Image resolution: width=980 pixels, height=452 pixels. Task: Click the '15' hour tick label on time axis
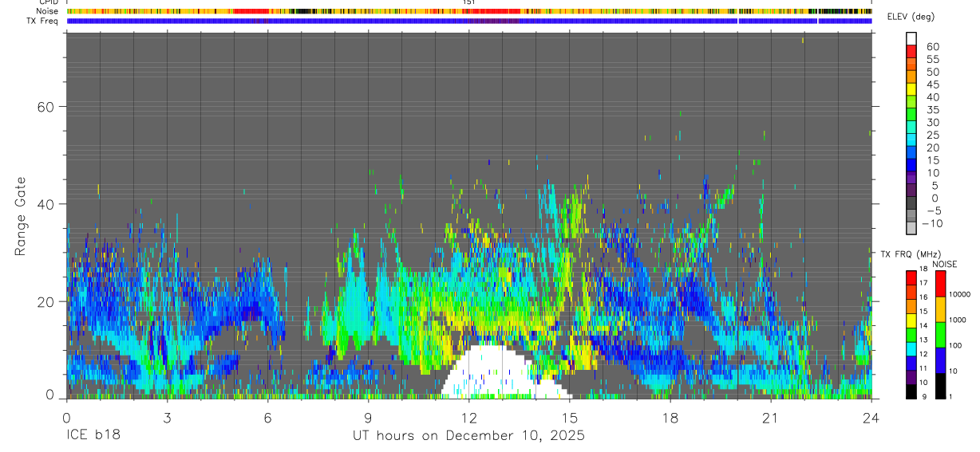coord(569,418)
